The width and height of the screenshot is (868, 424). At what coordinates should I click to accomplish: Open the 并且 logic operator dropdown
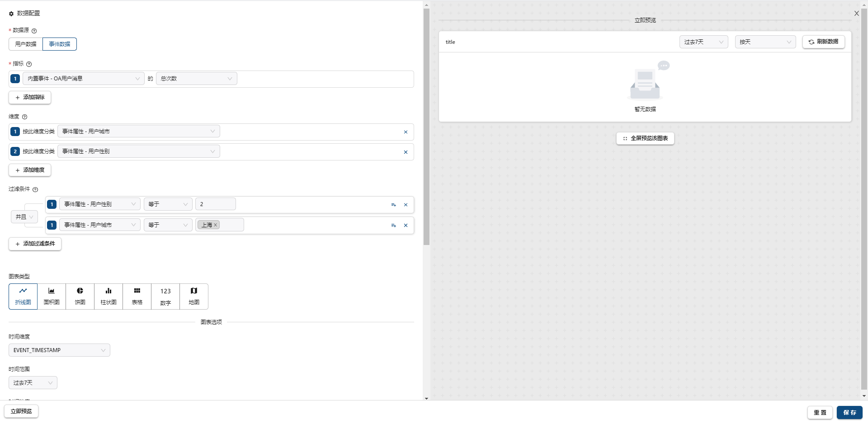coord(24,217)
